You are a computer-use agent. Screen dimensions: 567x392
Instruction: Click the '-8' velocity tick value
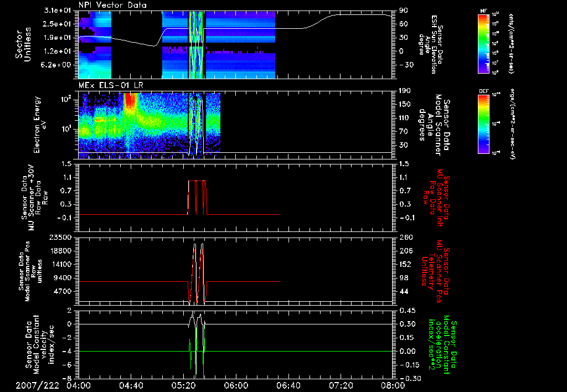click(68, 378)
